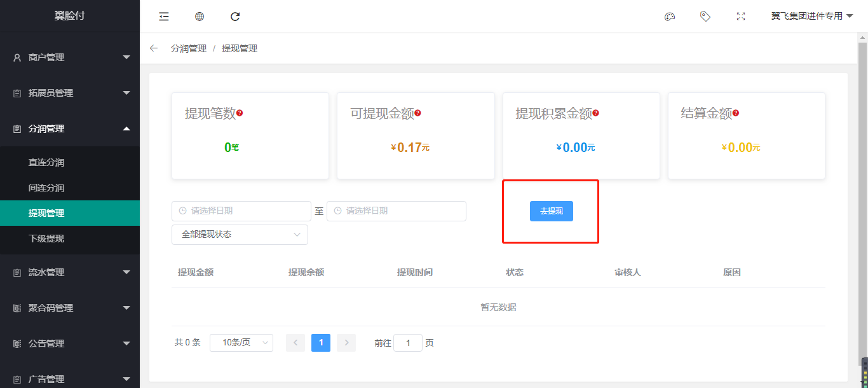Click the help icon next to 提现积累金额

(595, 113)
